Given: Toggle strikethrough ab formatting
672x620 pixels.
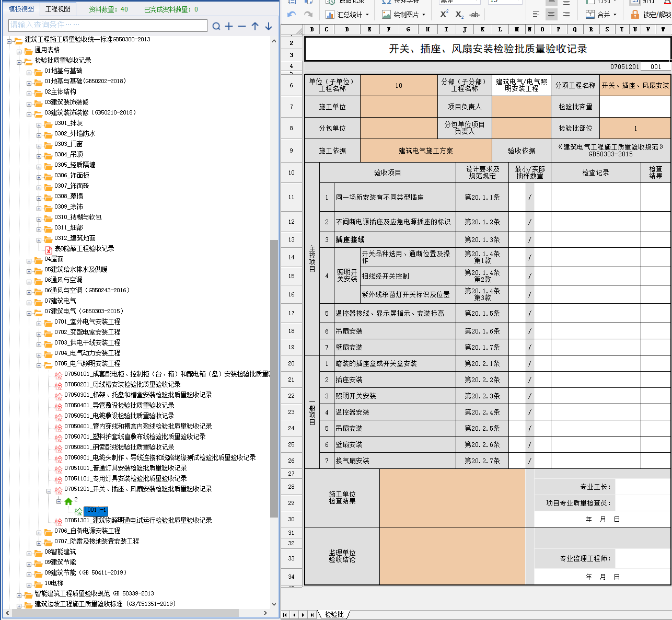Looking at the screenshot, I should 474,15.
